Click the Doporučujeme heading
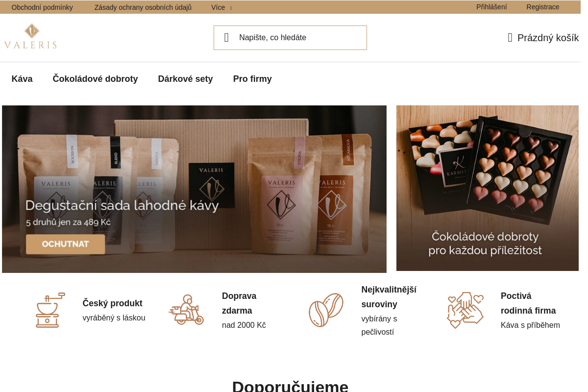The image size is (588, 392). 290,386
